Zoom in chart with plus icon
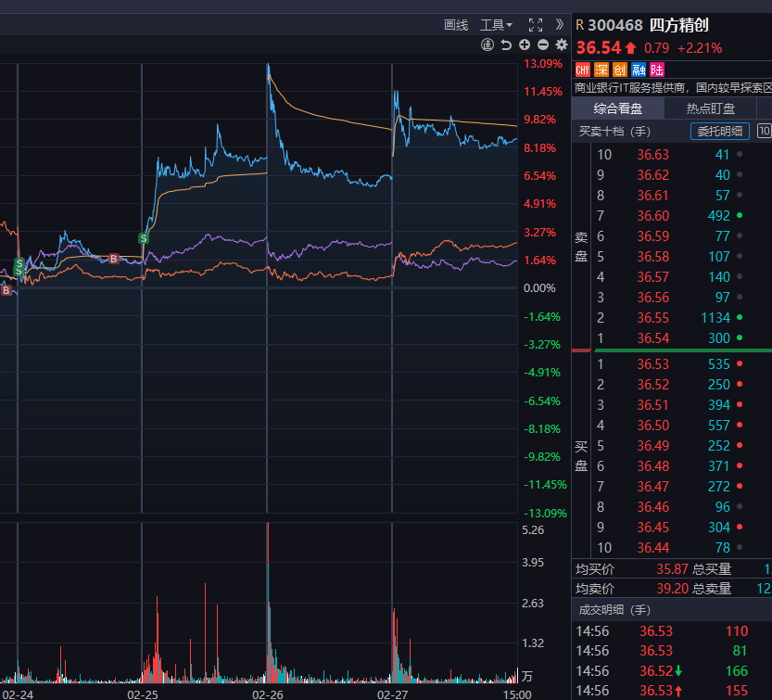The width and height of the screenshot is (772, 700). [x=525, y=45]
